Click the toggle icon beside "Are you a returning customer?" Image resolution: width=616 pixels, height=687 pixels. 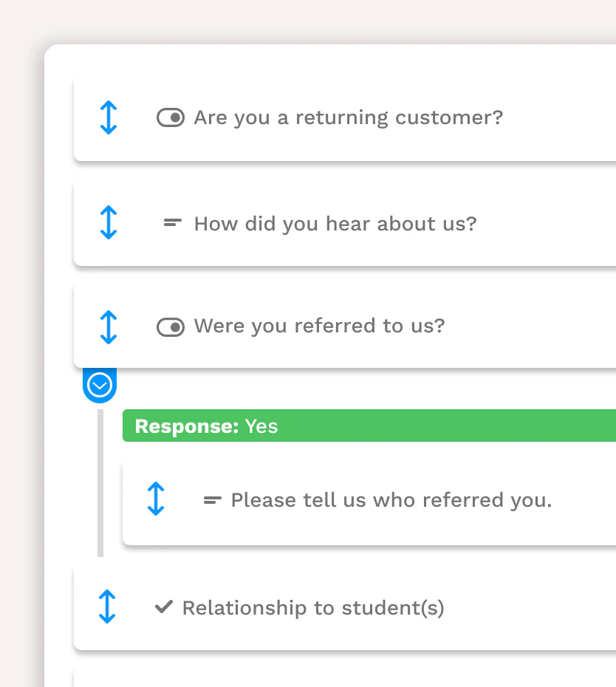[171, 117]
